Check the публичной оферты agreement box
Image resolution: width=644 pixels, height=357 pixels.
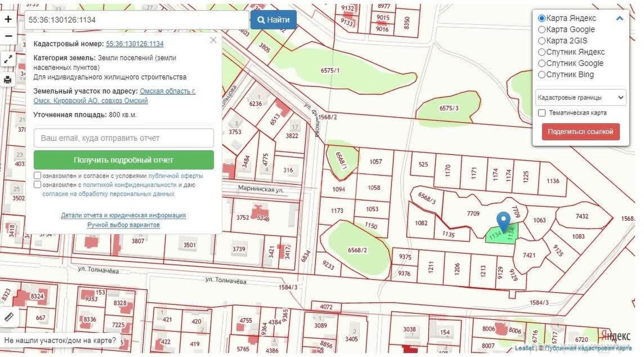click(37, 176)
